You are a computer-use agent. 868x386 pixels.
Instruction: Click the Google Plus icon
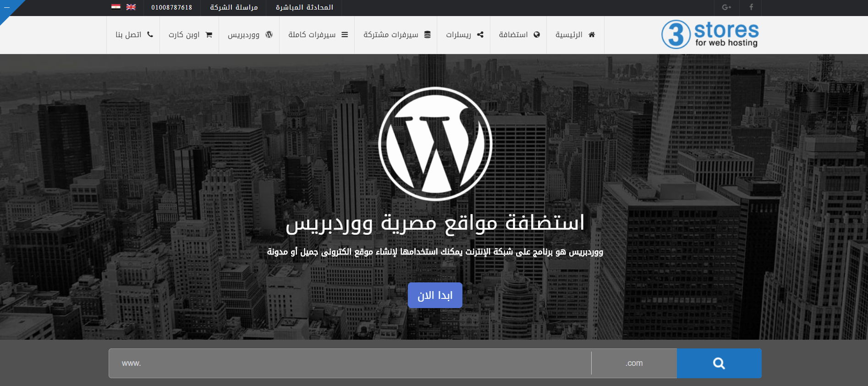726,7
